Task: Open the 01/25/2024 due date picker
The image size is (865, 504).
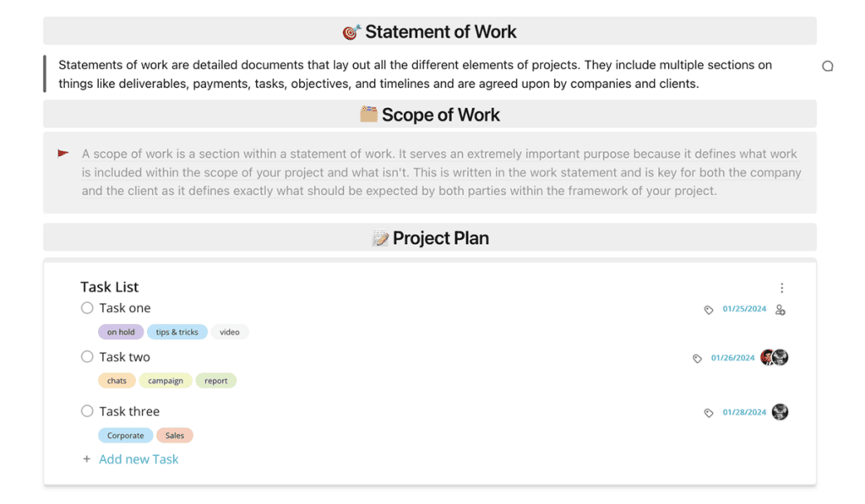Action: (x=744, y=309)
